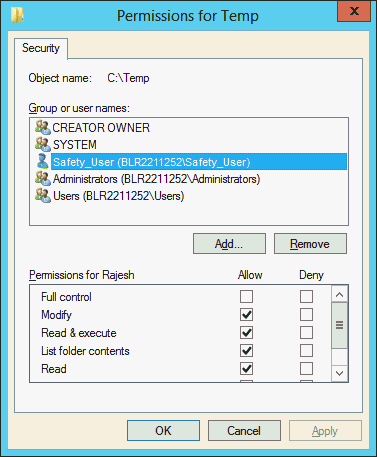
Task: Tick Deny for Read & execute
Action: [x=306, y=332]
